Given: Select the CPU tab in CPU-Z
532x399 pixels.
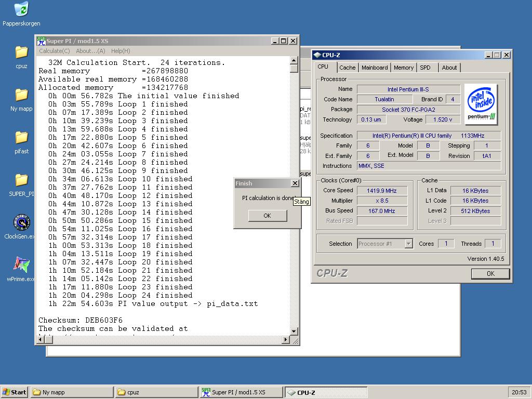Looking at the screenshot, I should tap(323, 67).
